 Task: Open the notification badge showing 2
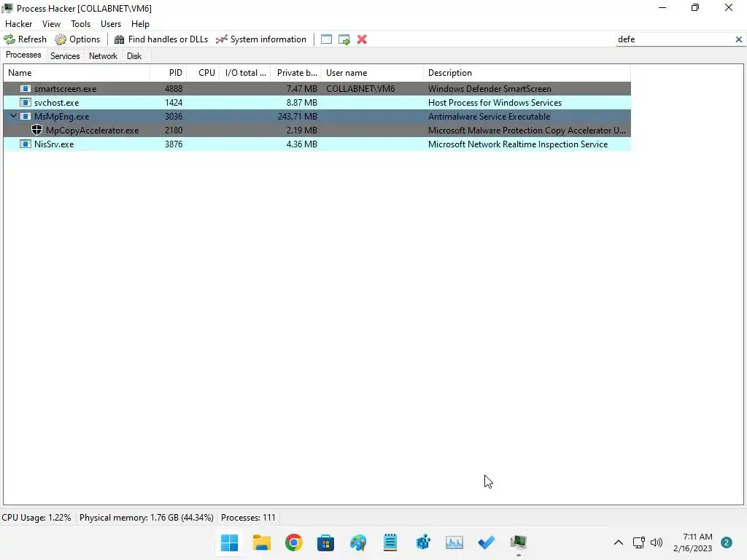726,542
